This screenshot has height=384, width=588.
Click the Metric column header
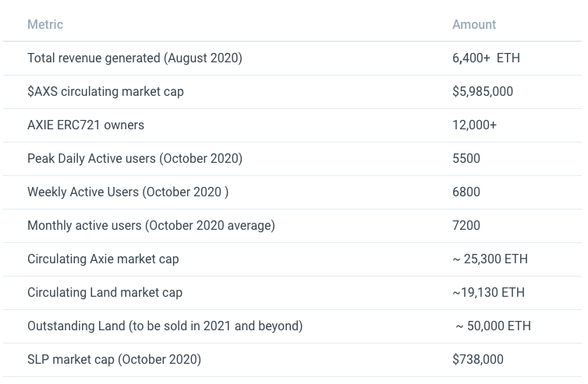click(45, 25)
